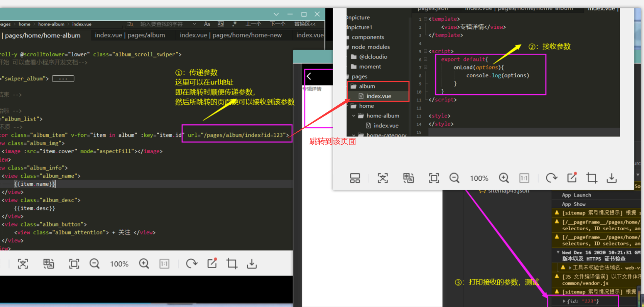Rotate the image in the right viewer

[x=551, y=178]
